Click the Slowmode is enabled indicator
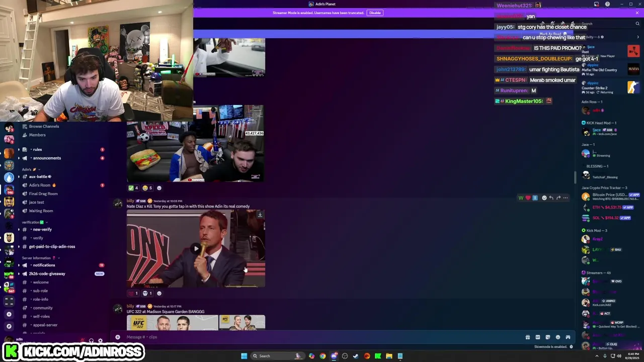 [553, 347]
